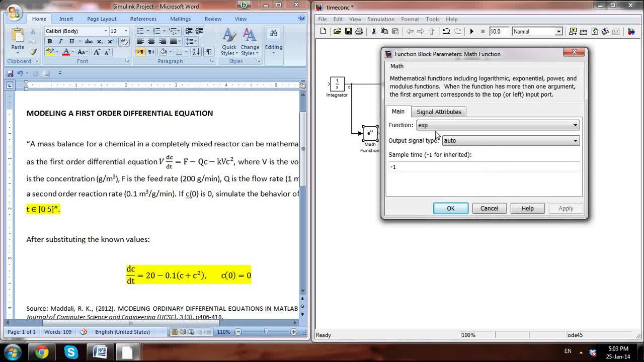
Task: Sort text with the A-Z icon
Action: point(196,52)
